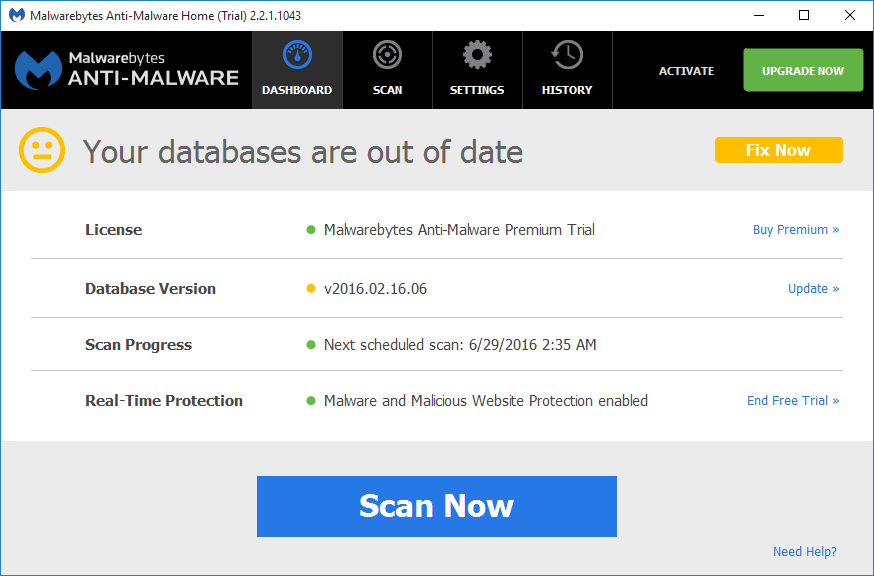Click the Malwarebytes Anti-Malware logo
Screen dimensions: 874x576
tap(127, 70)
